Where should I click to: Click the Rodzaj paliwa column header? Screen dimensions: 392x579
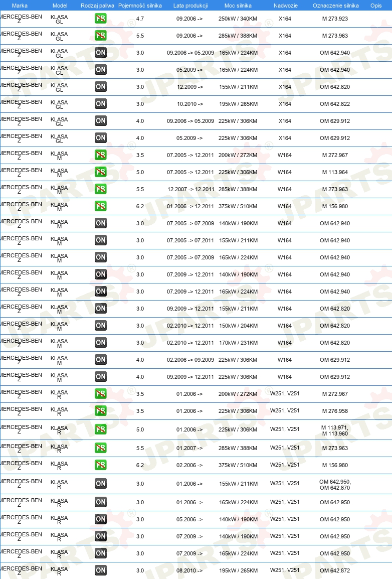click(97, 6)
